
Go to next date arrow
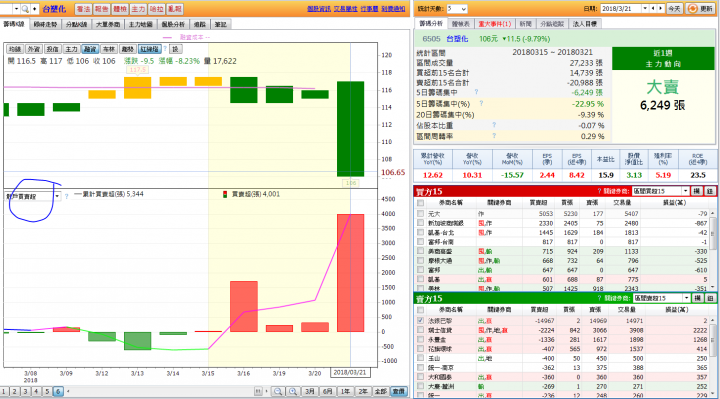coord(661,9)
